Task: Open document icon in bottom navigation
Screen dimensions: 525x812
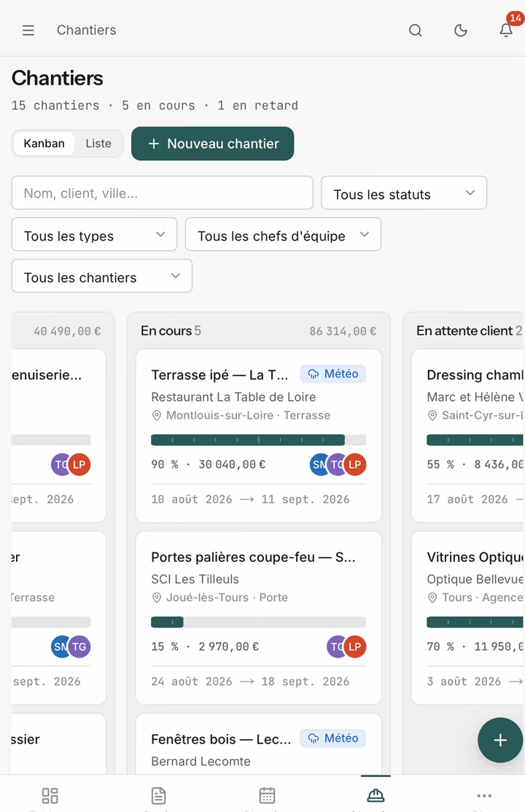Action: (158, 795)
